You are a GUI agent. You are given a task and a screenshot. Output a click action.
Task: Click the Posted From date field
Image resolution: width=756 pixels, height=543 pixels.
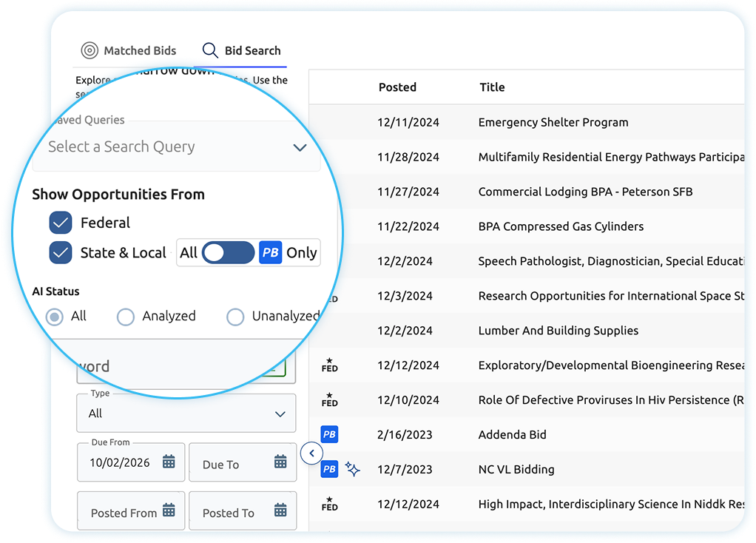click(x=131, y=510)
